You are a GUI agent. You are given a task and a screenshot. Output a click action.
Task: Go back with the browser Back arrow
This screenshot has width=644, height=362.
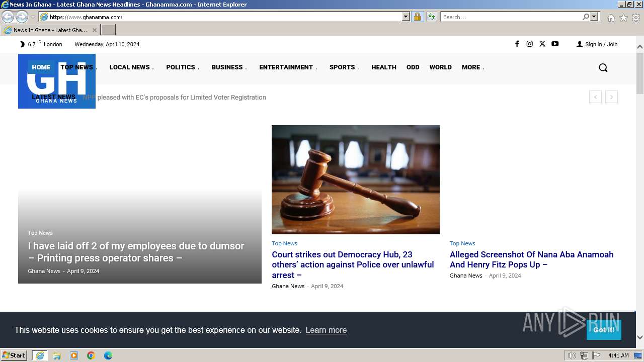[x=8, y=17]
